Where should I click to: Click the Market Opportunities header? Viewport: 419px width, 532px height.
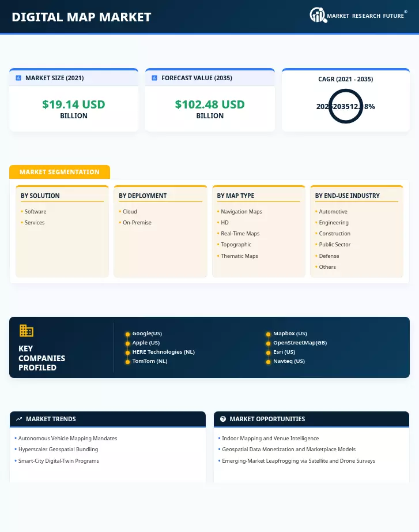[267, 419]
